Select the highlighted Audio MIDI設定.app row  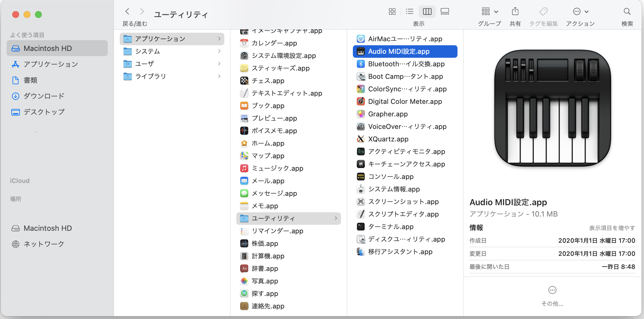pos(405,52)
